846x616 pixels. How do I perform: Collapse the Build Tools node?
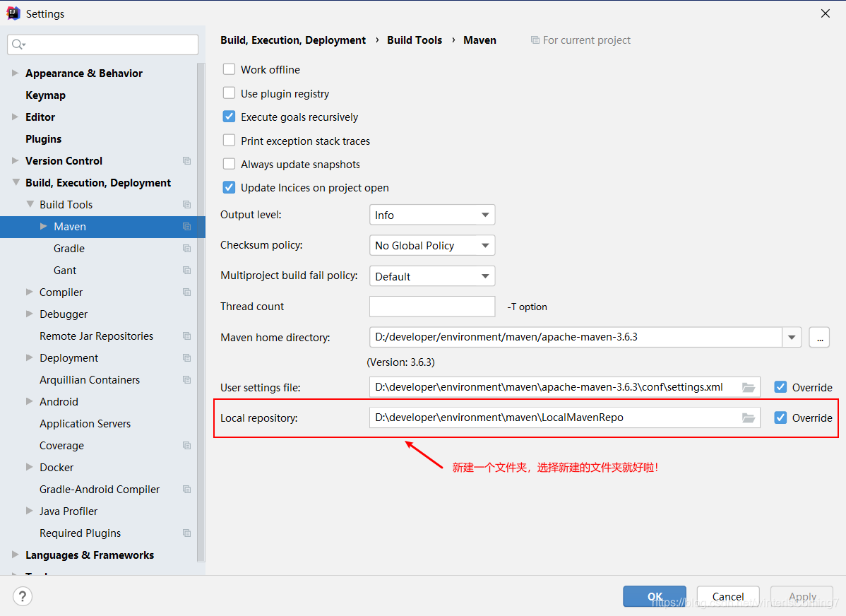[x=30, y=204]
